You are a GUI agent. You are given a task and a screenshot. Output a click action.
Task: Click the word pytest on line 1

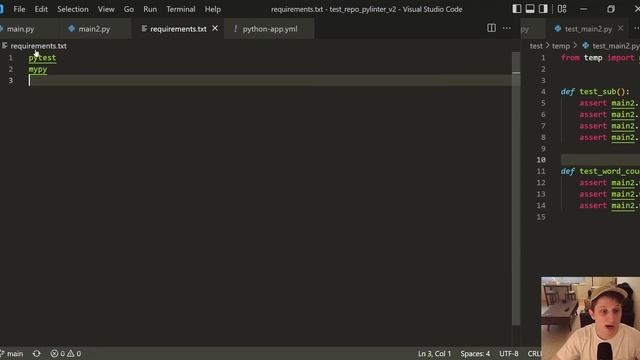pyautogui.click(x=42, y=58)
